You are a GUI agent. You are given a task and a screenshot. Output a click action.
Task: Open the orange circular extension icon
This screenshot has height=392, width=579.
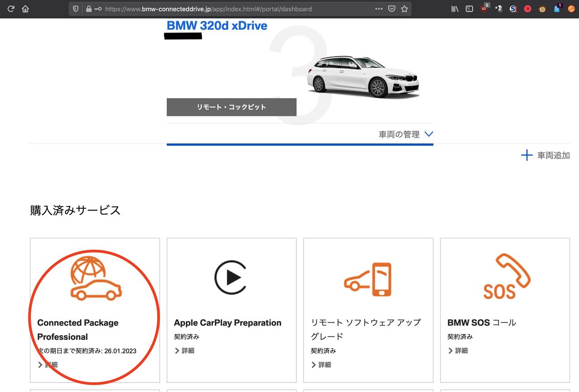click(x=571, y=9)
